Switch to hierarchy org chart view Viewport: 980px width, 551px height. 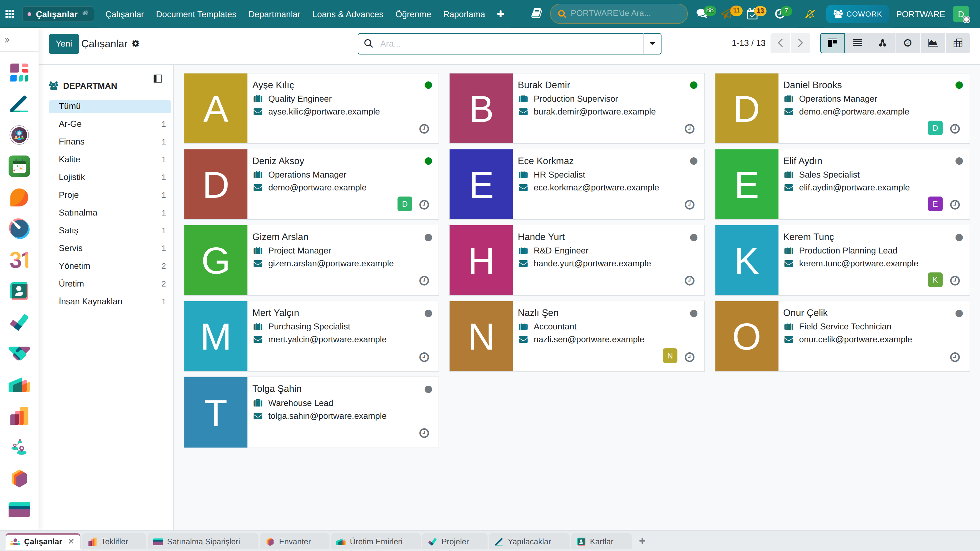pyautogui.click(x=883, y=43)
